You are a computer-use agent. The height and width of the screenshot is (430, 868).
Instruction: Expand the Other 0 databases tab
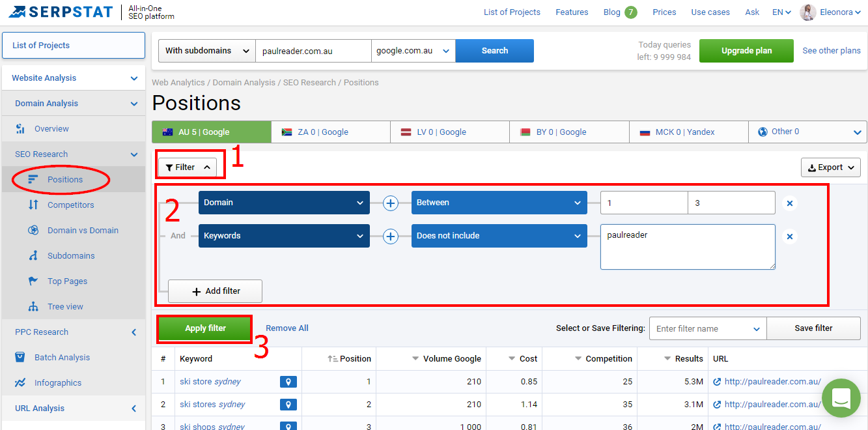pyautogui.click(x=807, y=132)
